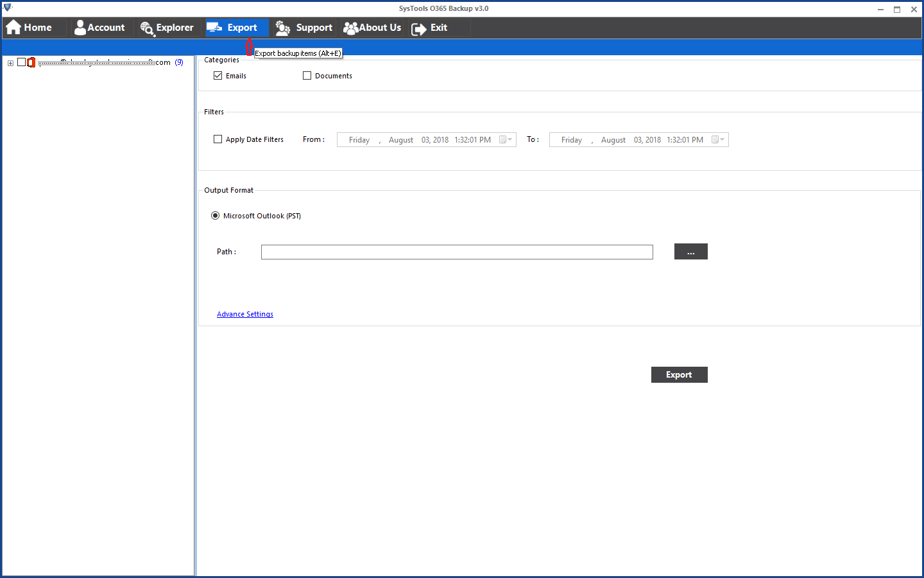Click the browse path "..." button
This screenshot has width=924, height=578.
[690, 252]
